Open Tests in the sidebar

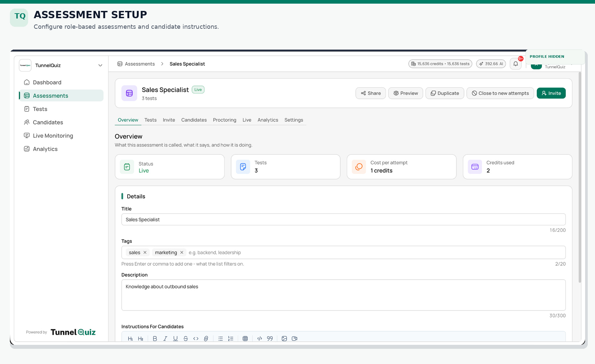pos(61,109)
